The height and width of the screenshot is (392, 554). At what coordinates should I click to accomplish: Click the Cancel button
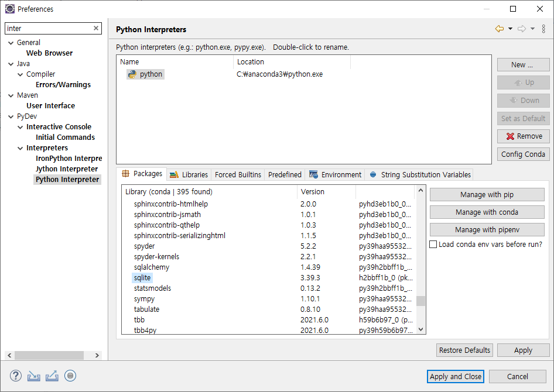(x=518, y=376)
